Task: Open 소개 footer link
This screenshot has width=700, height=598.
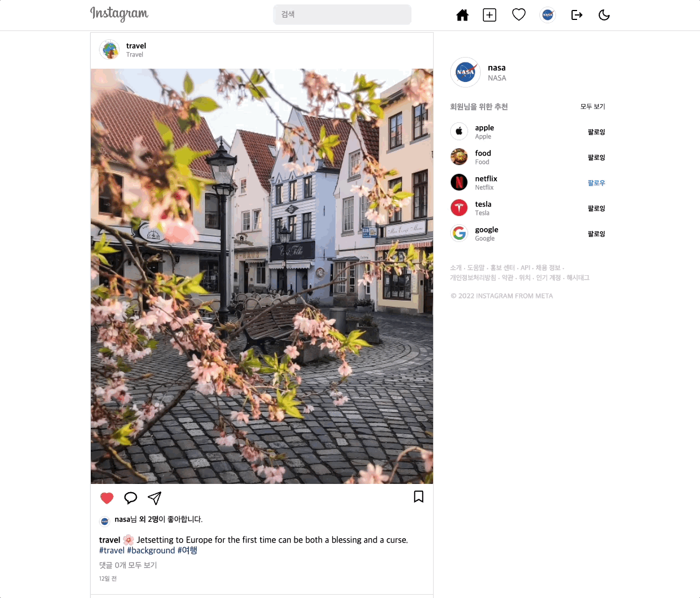Action: (456, 268)
